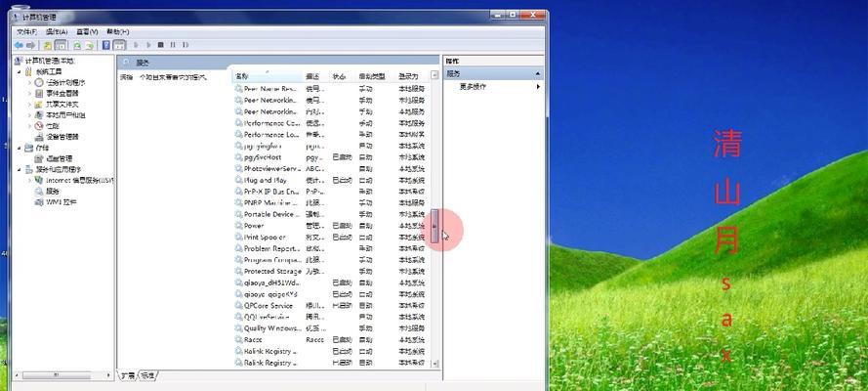868x391 pixels.
Task: Collapse the 系统工具 (System Tools) tree node
Action: 21,72
